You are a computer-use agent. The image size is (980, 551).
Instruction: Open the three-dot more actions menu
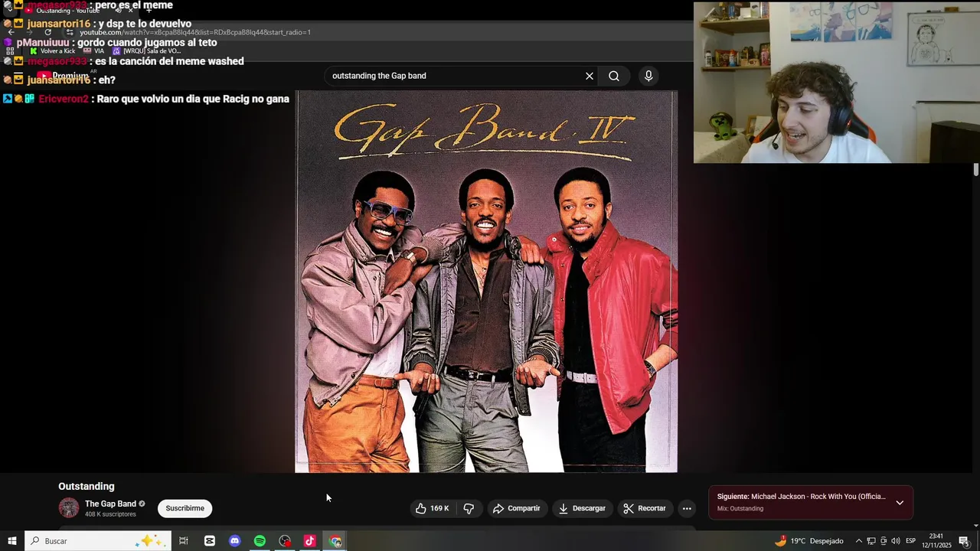tap(687, 508)
